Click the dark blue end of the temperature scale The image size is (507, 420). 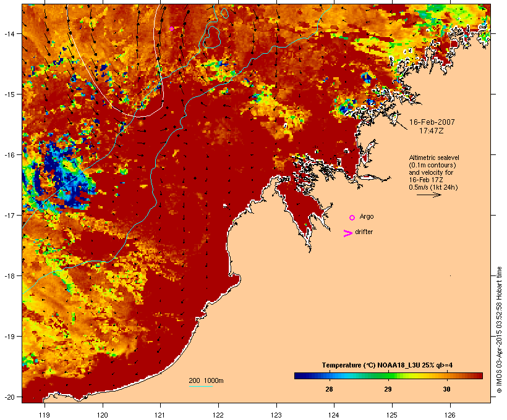[299, 376]
